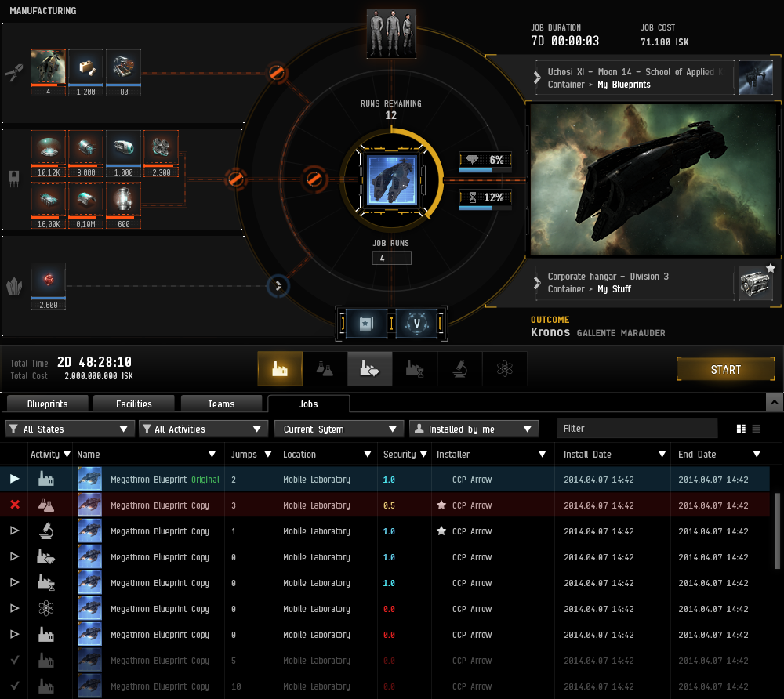
Task: Click the Job Runs input field
Action: pos(391,258)
